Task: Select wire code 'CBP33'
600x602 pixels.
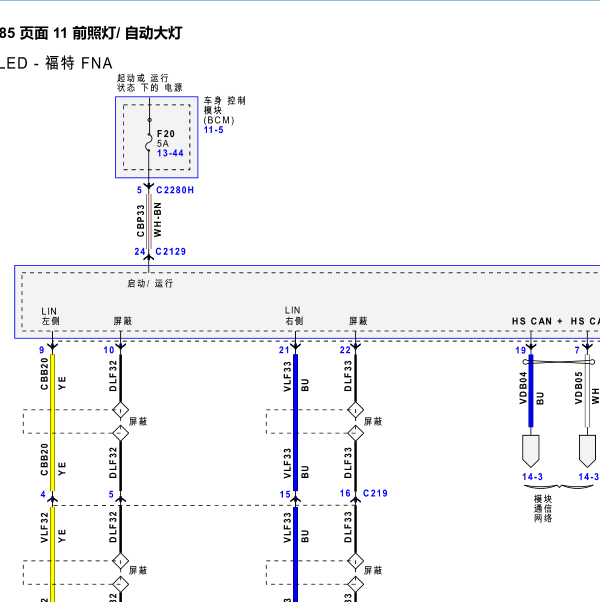Action: [140, 221]
